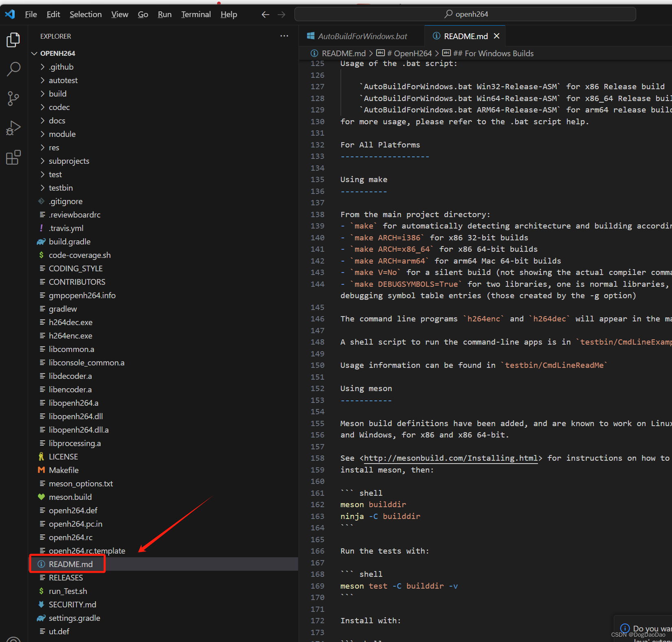Open gmpopenh264.info in explorer
672x642 pixels.
82,295
